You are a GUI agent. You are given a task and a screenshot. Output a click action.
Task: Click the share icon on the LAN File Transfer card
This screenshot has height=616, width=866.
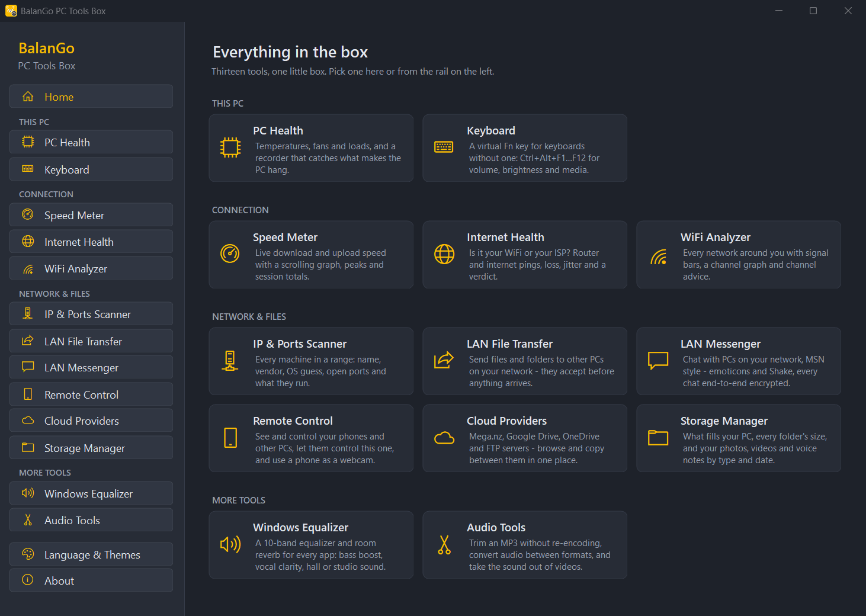click(444, 360)
